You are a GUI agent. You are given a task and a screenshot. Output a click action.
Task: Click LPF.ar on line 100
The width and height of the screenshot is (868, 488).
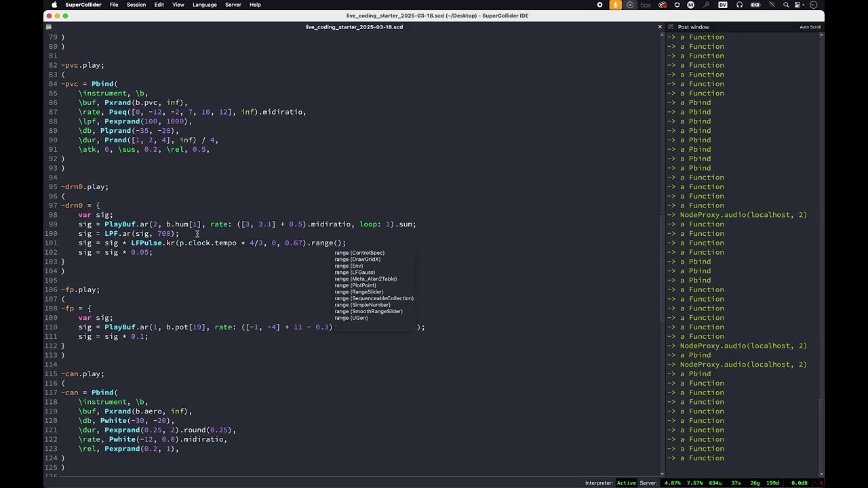(x=117, y=234)
